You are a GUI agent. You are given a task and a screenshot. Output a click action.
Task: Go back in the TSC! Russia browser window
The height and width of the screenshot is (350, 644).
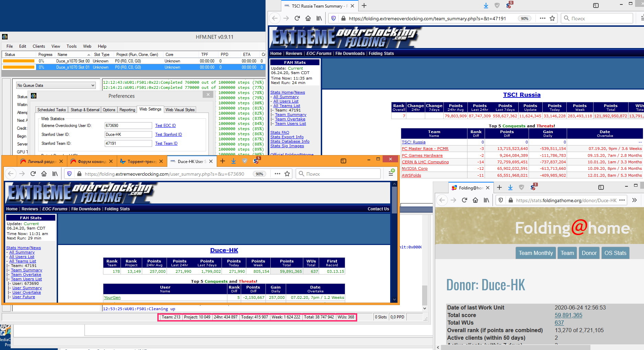pos(274,19)
